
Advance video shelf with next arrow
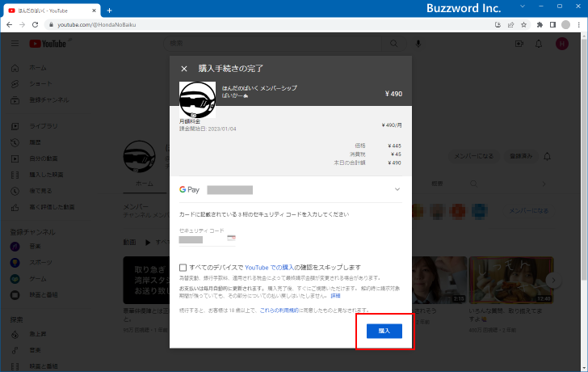(x=553, y=280)
